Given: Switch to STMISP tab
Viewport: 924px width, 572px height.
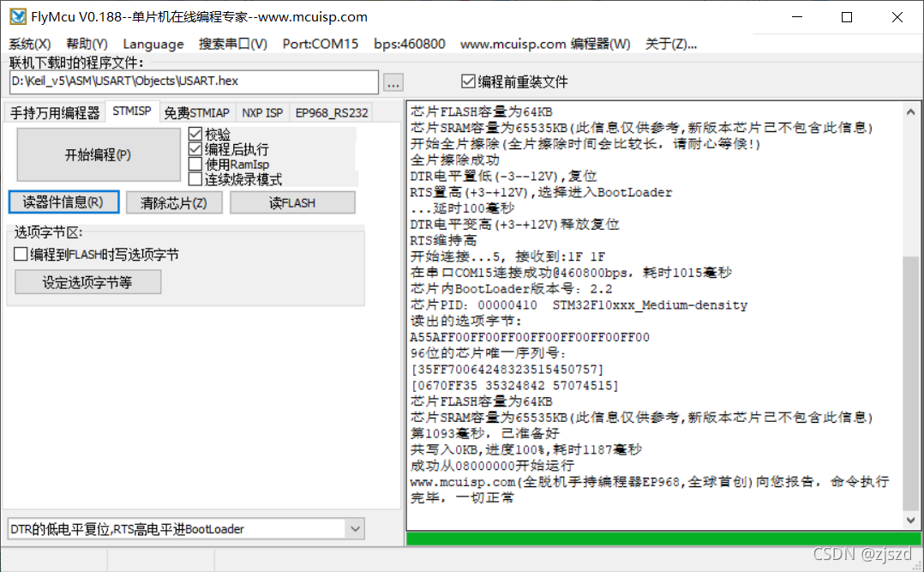Looking at the screenshot, I should 132,111.
